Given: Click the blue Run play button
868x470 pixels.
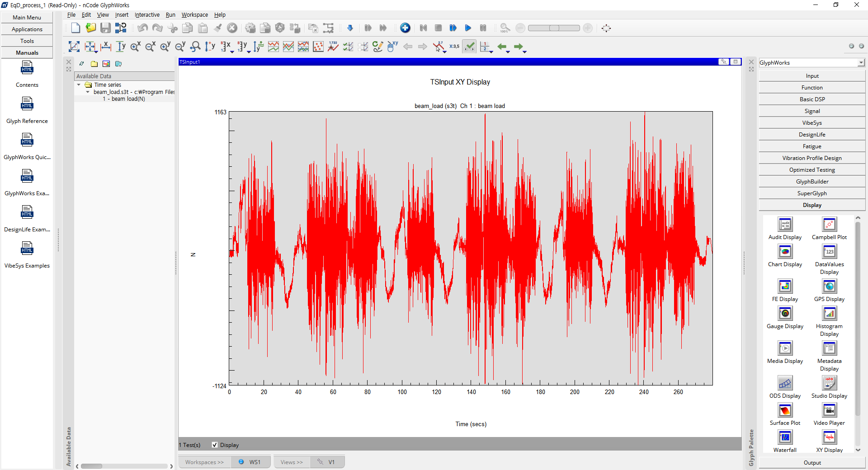Looking at the screenshot, I should click(x=468, y=28).
